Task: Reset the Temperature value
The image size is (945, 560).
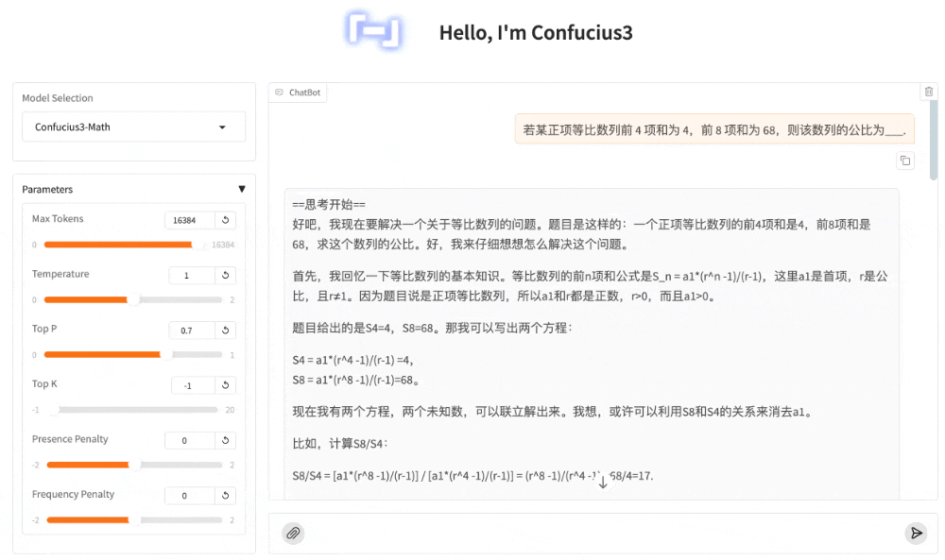Action: [226, 275]
